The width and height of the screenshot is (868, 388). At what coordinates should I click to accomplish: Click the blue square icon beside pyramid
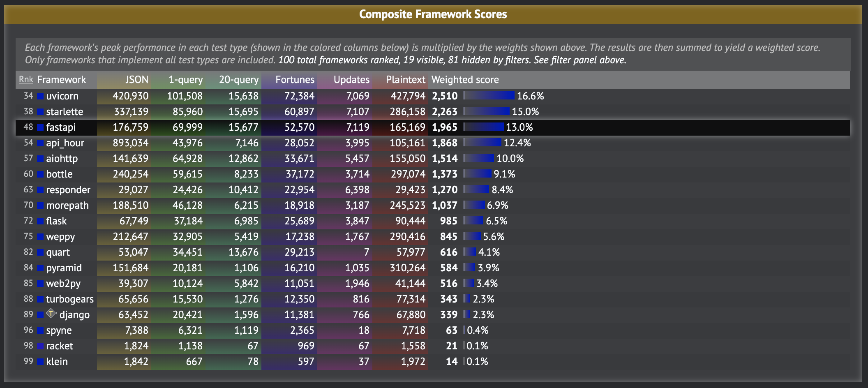pos(40,268)
